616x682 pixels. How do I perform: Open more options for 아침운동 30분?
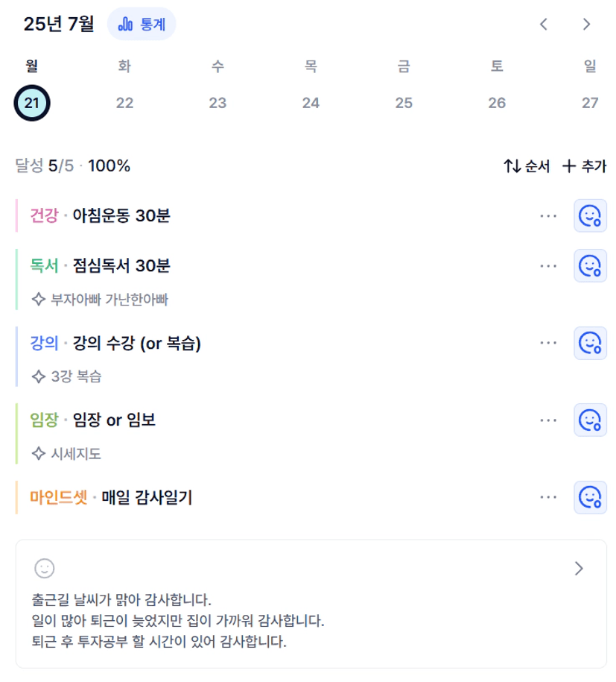tap(548, 215)
